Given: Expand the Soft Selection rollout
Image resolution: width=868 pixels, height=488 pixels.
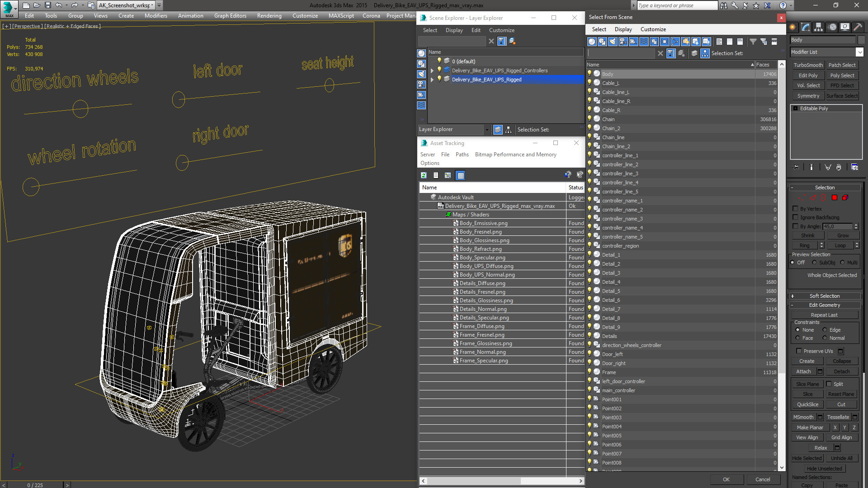Looking at the screenshot, I should pyautogui.click(x=824, y=296).
